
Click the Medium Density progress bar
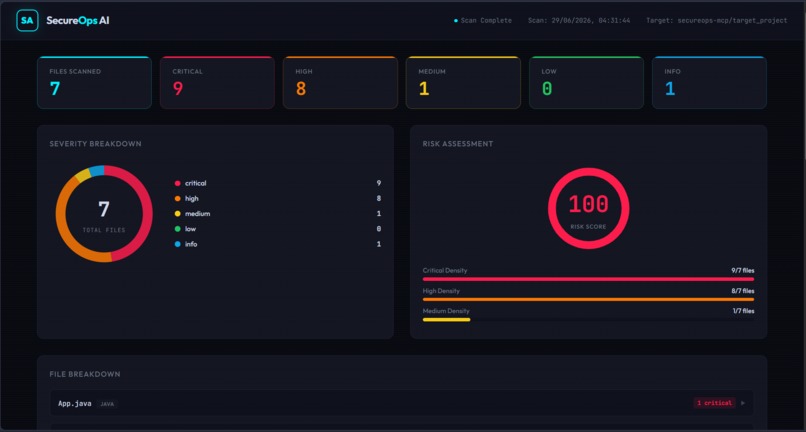click(589, 320)
